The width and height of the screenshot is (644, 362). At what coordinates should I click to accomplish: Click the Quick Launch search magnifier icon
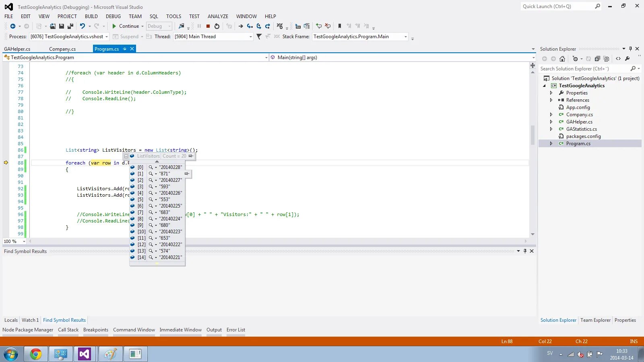[598, 6]
